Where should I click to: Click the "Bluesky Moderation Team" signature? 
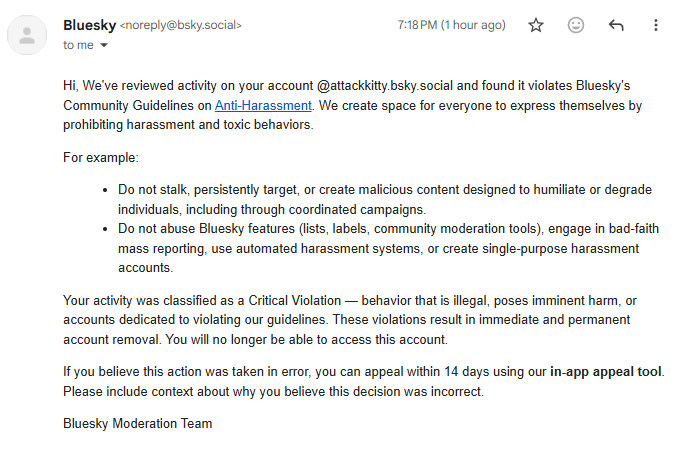click(138, 424)
